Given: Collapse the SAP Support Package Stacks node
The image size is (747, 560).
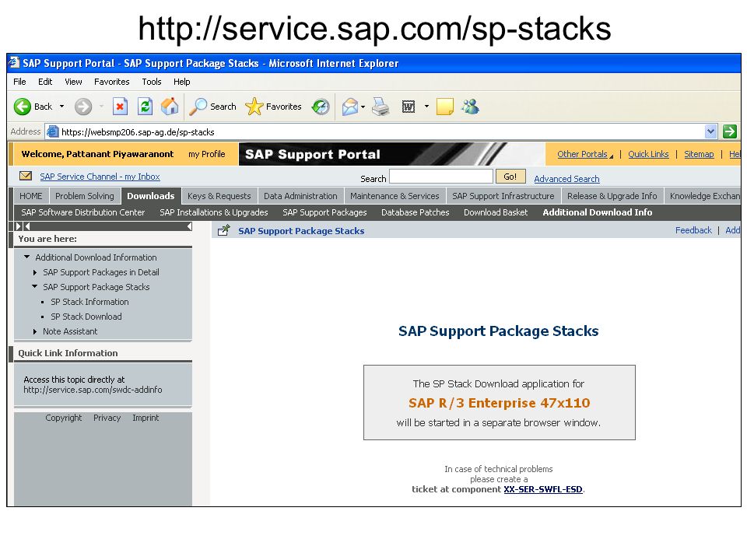Looking at the screenshot, I should click(x=34, y=287).
